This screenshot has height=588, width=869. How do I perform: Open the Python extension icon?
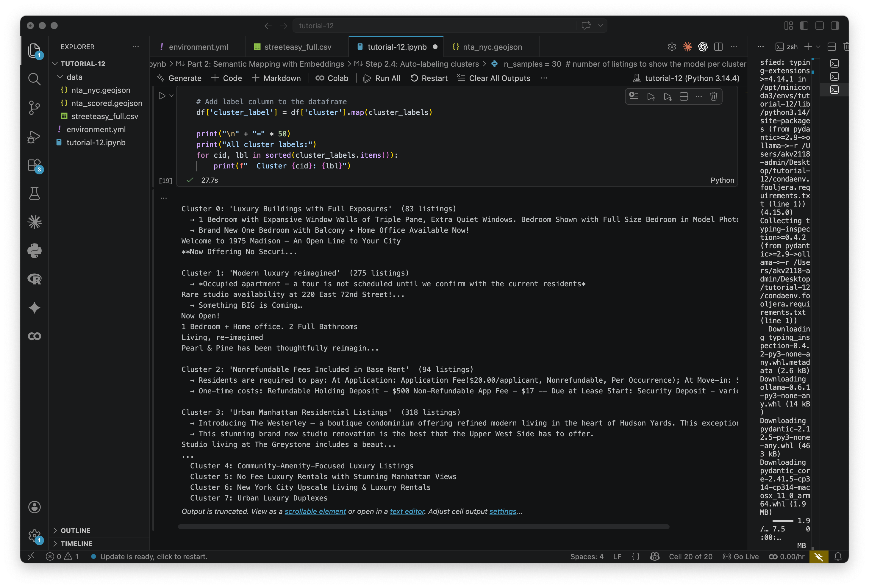point(35,251)
